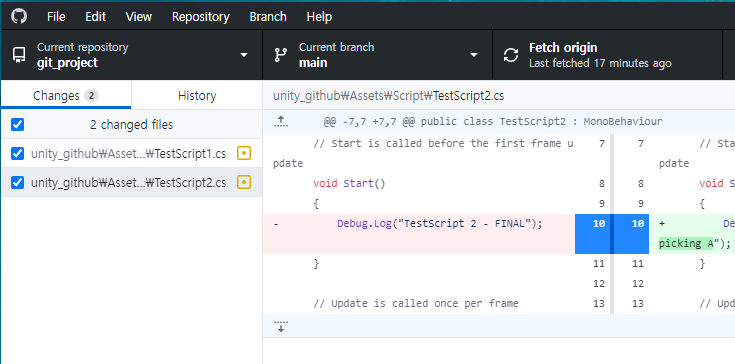
Task: Switch to the History tab
Action: (197, 96)
